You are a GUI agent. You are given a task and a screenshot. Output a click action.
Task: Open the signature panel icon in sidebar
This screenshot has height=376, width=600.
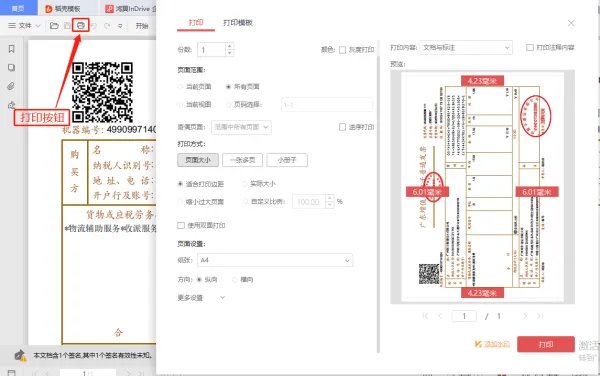click(x=11, y=104)
